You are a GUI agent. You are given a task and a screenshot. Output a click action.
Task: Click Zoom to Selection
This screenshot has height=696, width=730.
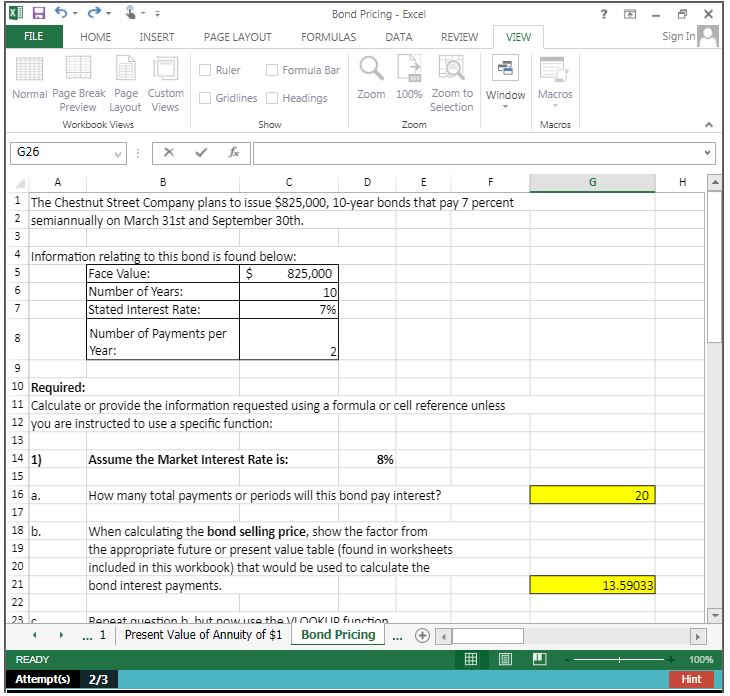coord(451,84)
